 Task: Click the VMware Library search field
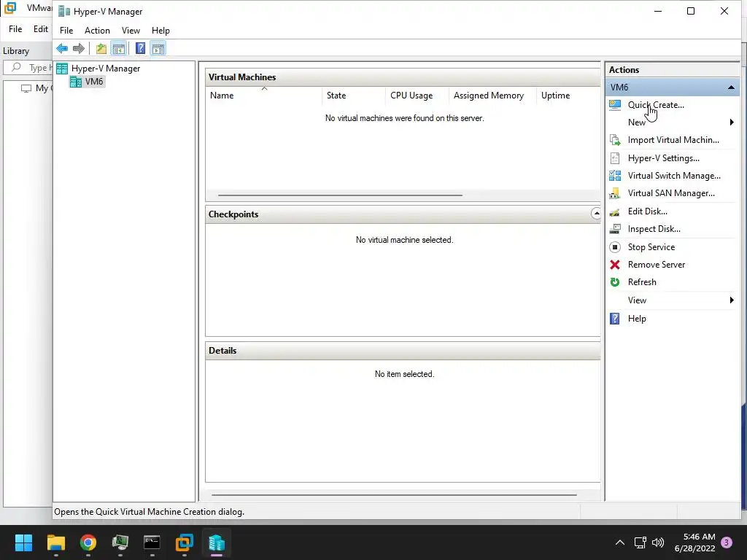pyautogui.click(x=28, y=68)
